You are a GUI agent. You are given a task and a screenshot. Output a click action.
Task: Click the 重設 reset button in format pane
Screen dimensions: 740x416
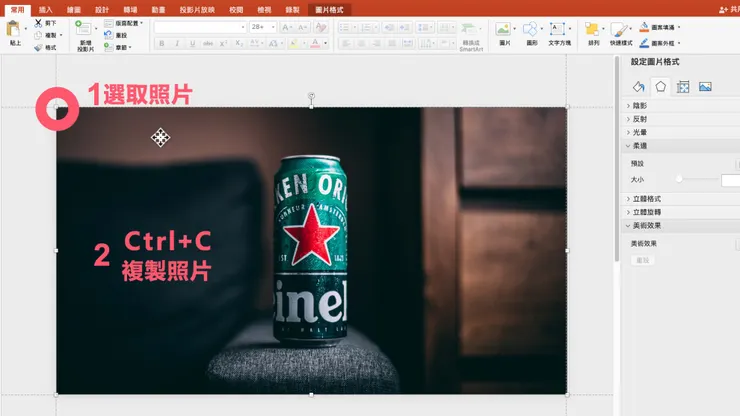click(x=642, y=260)
